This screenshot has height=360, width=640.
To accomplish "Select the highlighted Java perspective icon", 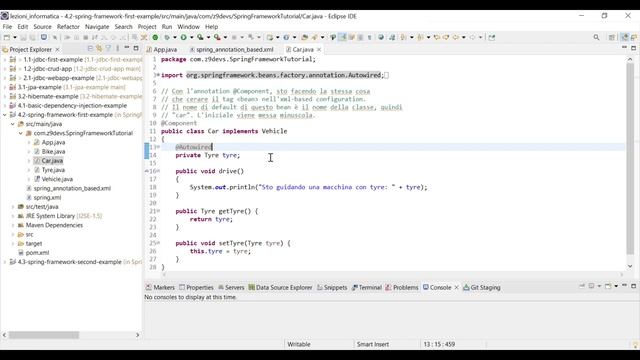I will (625, 37).
